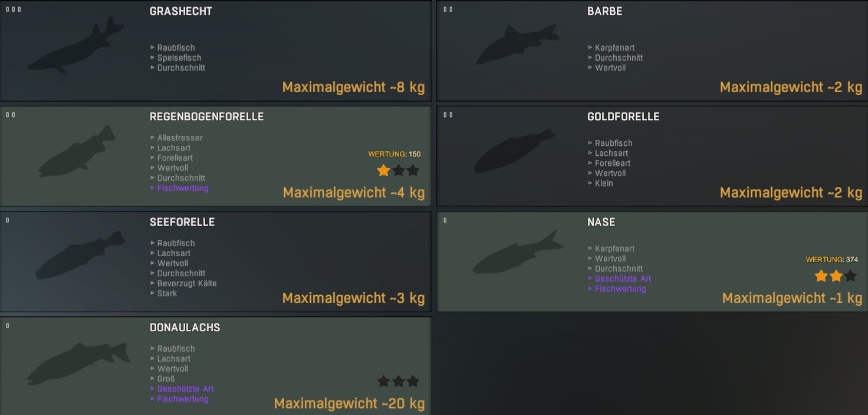Click the Regenbogenforelle star rating

(x=398, y=171)
